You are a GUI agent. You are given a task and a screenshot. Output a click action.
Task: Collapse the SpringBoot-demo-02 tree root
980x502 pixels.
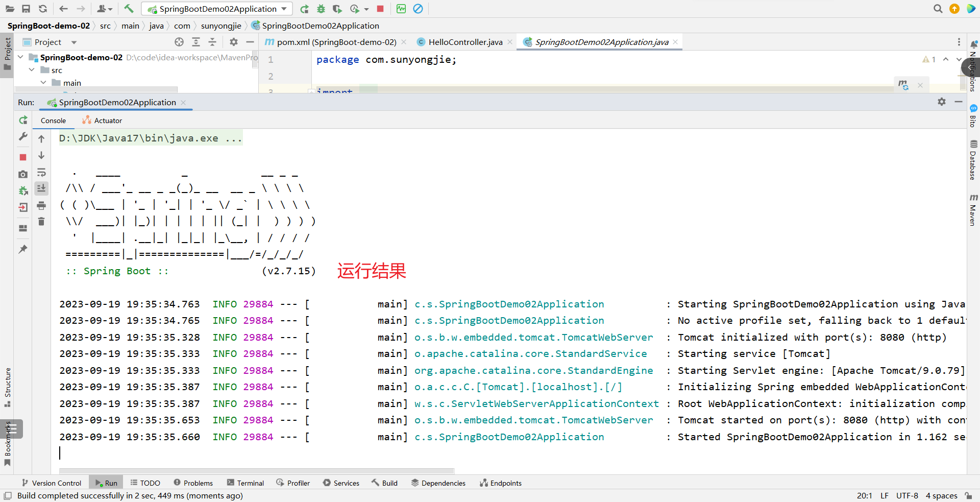pyautogui.click(x=20, y=57)
